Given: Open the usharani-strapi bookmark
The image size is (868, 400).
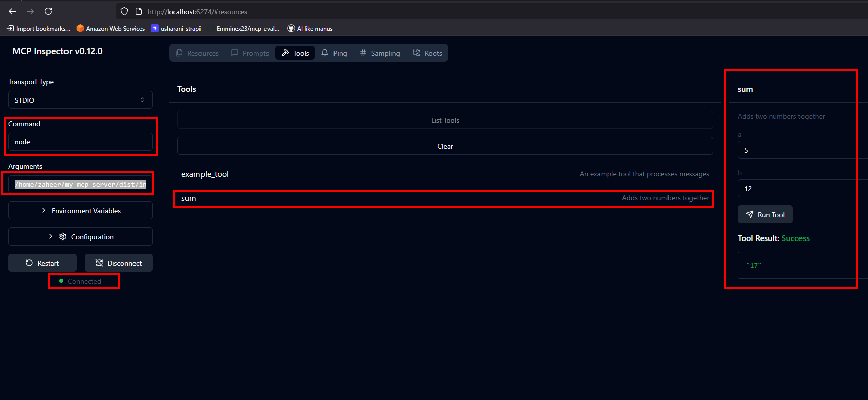Looking at the screenshot, I should pos(176,29).
